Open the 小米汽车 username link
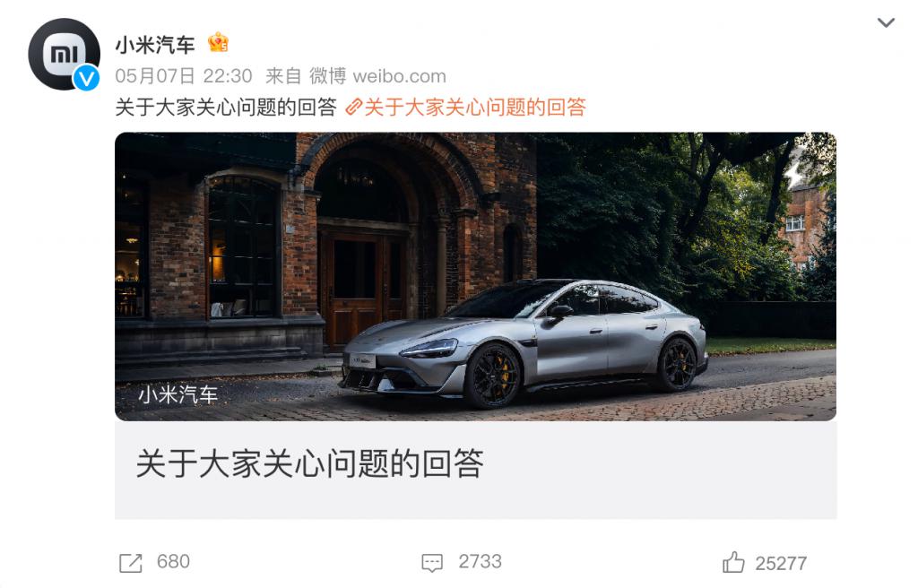918x588 pixels. 155,45
